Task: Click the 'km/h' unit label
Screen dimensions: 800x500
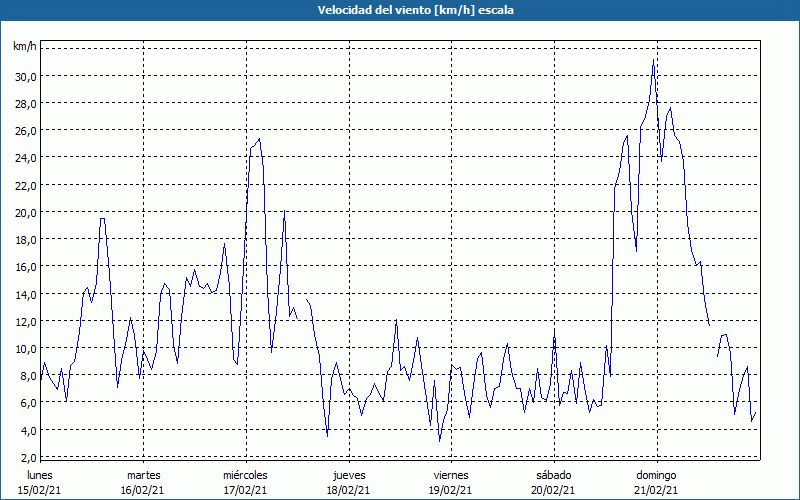Action: click(x=24, y=47)
